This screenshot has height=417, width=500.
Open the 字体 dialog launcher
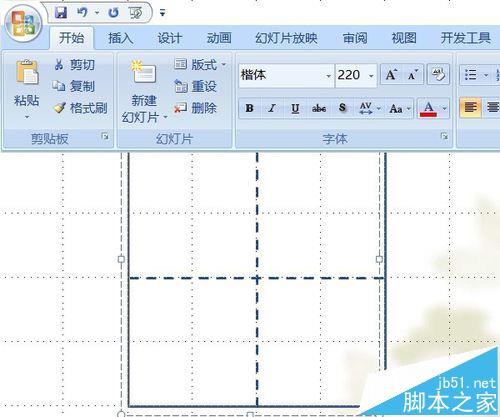444,136
